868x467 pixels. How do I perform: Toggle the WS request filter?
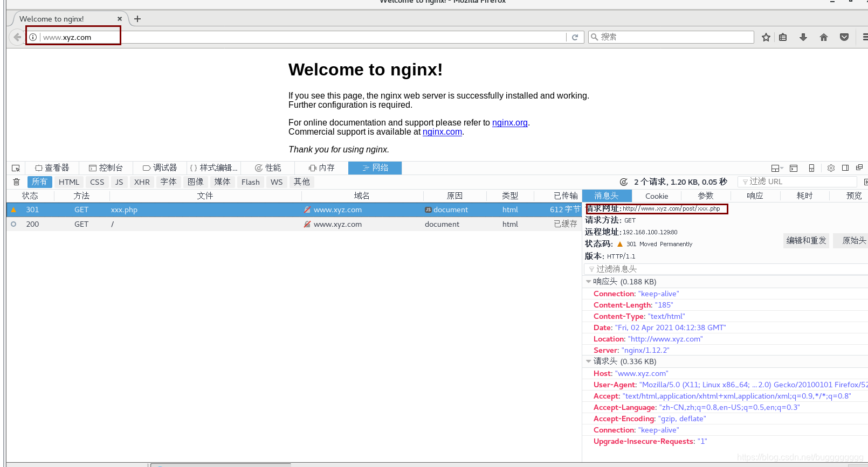(x=277, y=182)
